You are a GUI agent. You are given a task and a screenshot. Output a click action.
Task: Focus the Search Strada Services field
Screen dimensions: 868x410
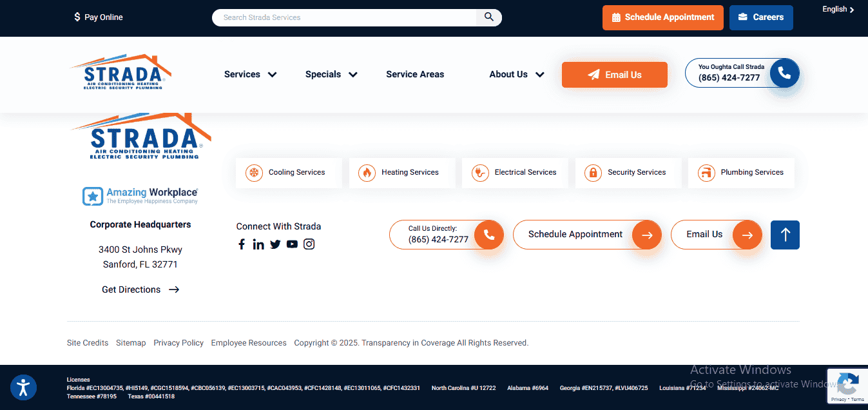coord(345,17)
